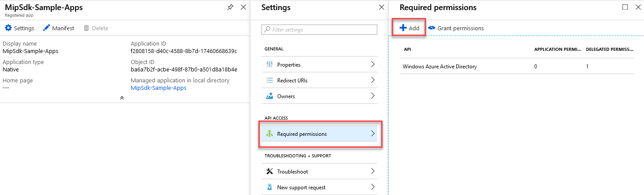Open the MipSdk-Sample-Apps managed application link
This screenshot has width=644, height=195.
pyautogui.click(x=158, y=88)
